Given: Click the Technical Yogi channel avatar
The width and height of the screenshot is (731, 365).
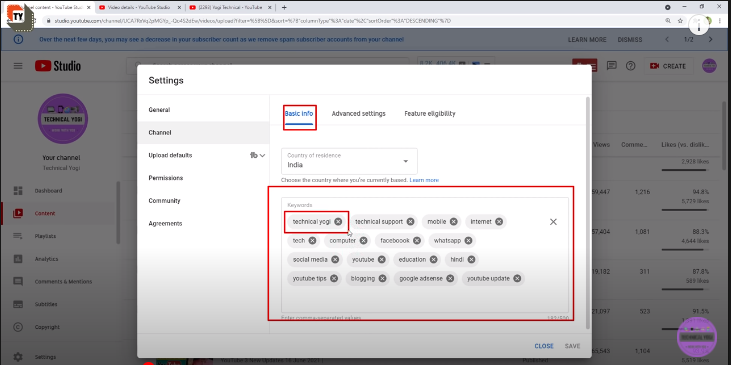Looking at the screenshot, I should (63, 118).
